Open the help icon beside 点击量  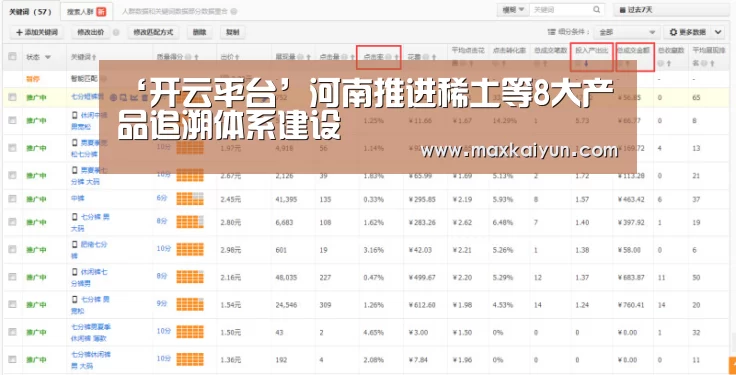pyautogui.click(x=344, y=57)
